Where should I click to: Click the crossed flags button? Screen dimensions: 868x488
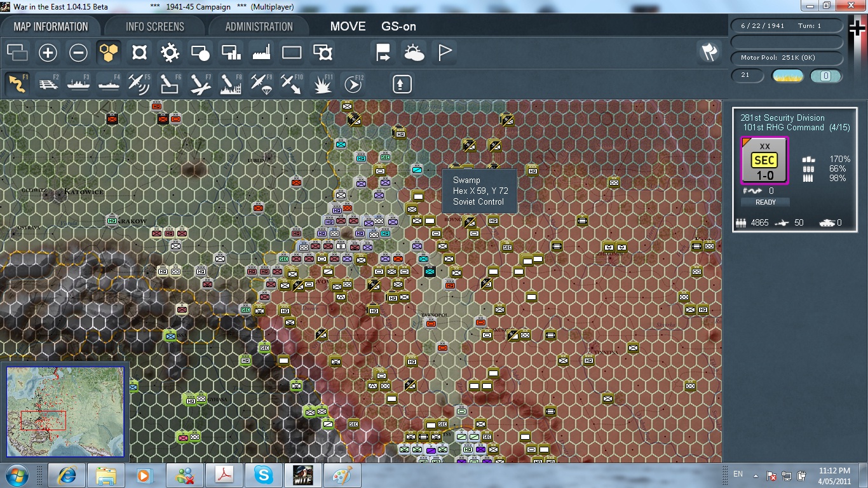tap(709, 53)
